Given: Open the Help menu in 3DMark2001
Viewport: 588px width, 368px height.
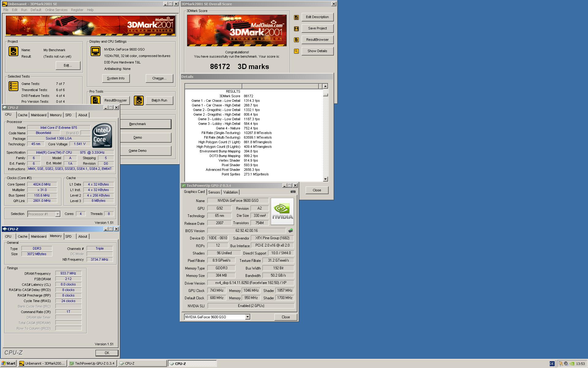Looking at the screenshot, I should point(90,10).
